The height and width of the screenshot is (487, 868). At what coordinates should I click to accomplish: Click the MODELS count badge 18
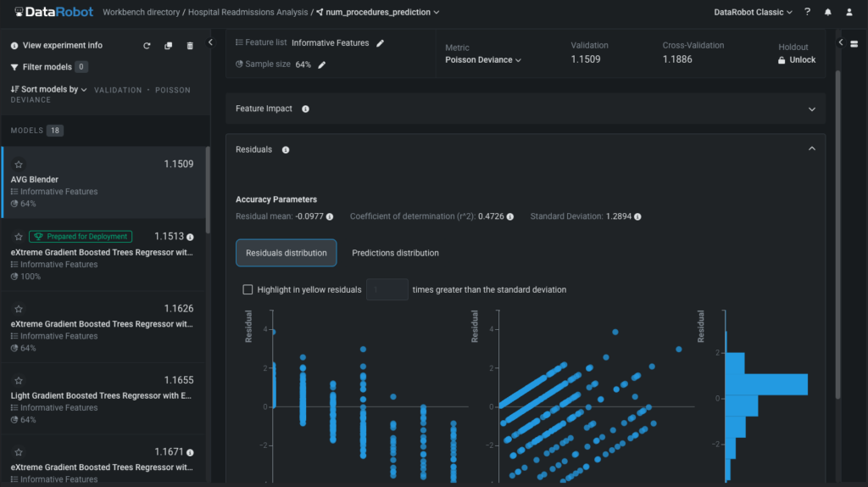[x=55, y=131]
